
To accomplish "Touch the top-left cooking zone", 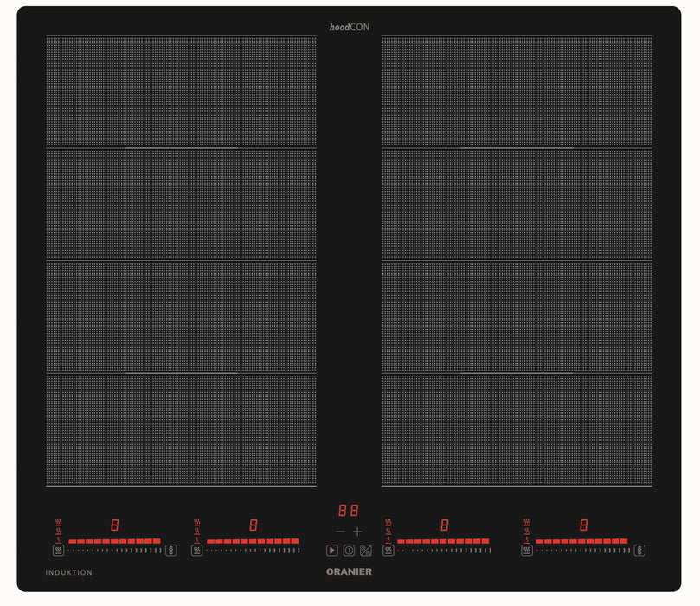I will pyautogui.click(x=181, y=91).
